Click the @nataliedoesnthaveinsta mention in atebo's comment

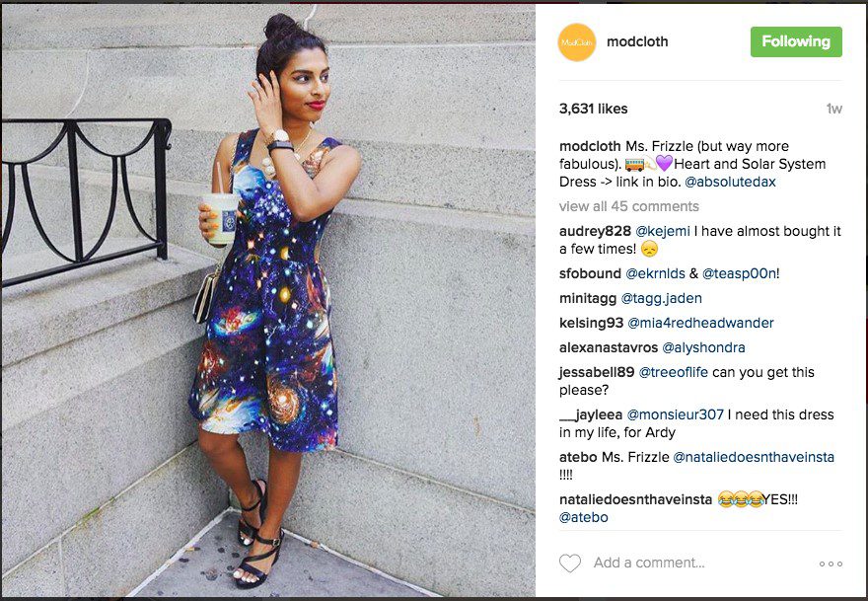(753, 457)
